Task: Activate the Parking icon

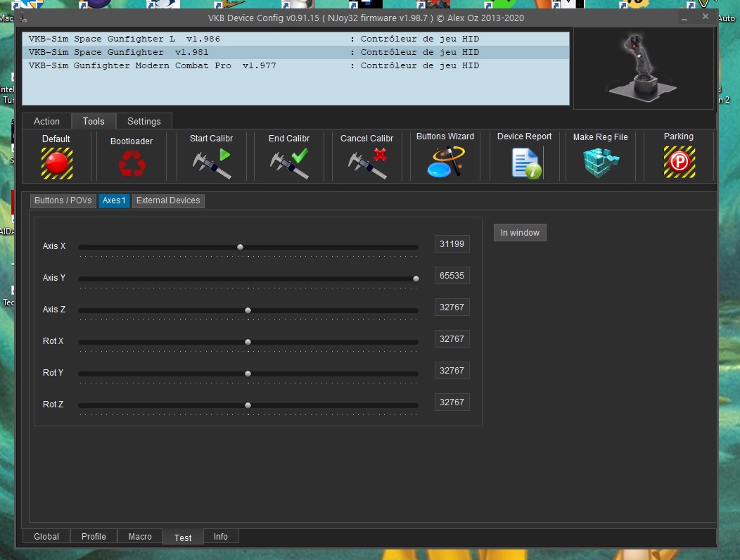Action: coord(679,162)
